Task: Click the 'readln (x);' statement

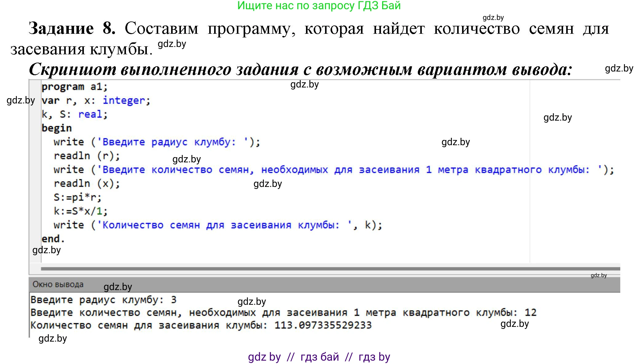Action: pyautogui.click(x=87, y=184)
